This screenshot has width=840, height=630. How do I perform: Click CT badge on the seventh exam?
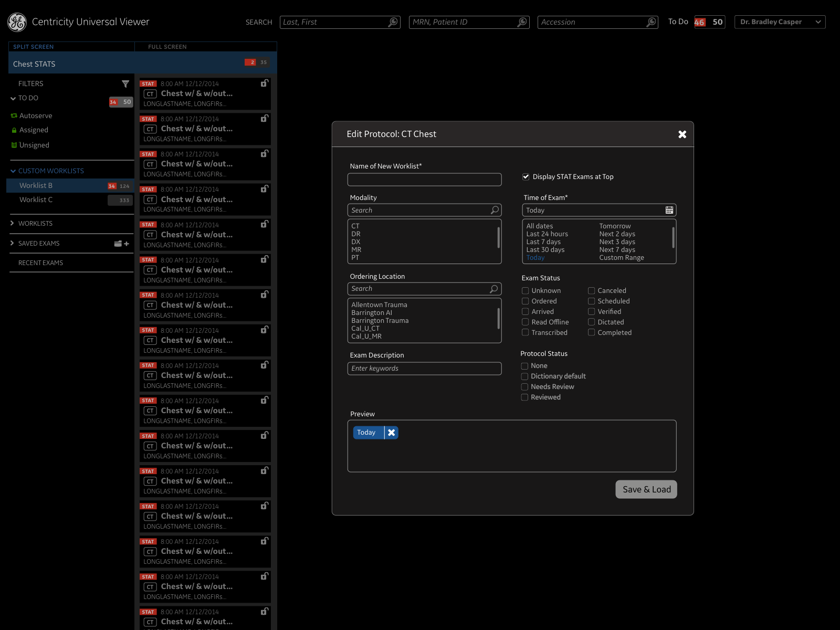coord(150,305)
